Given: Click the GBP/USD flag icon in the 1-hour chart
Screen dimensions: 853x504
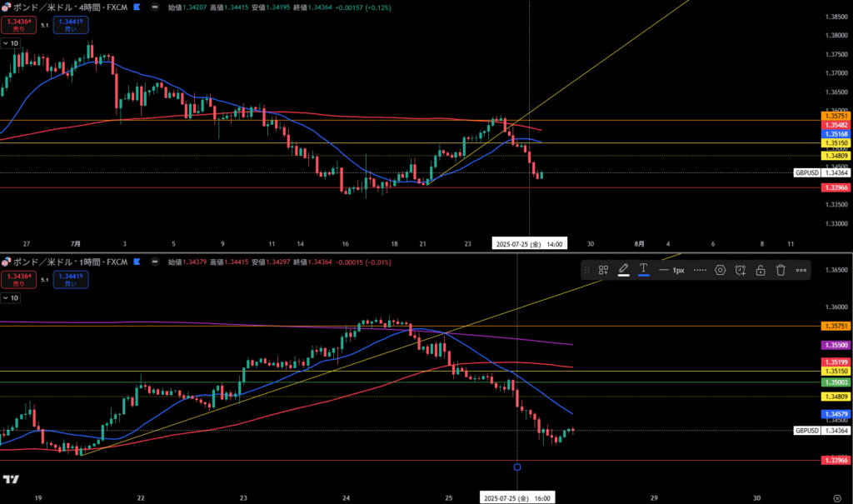Looking at the screenshot, I should coord(6,262).
